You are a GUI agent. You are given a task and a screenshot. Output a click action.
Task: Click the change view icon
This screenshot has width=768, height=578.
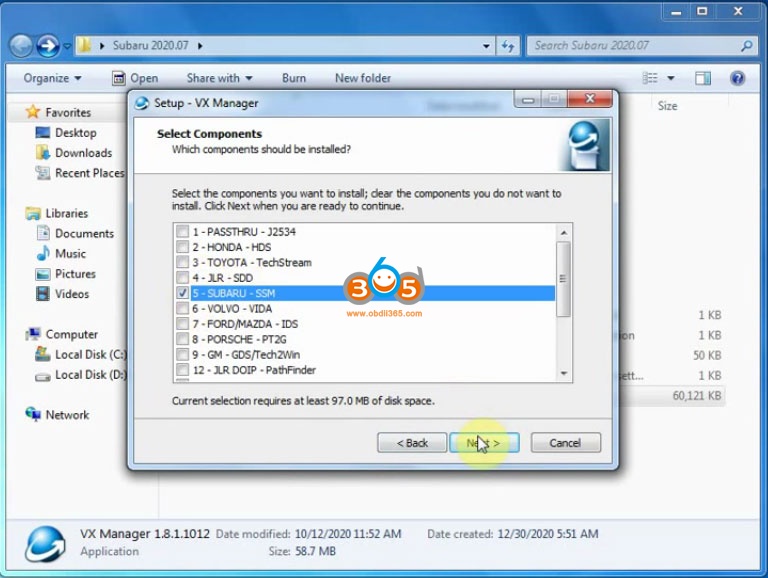(x=650, y=78)
